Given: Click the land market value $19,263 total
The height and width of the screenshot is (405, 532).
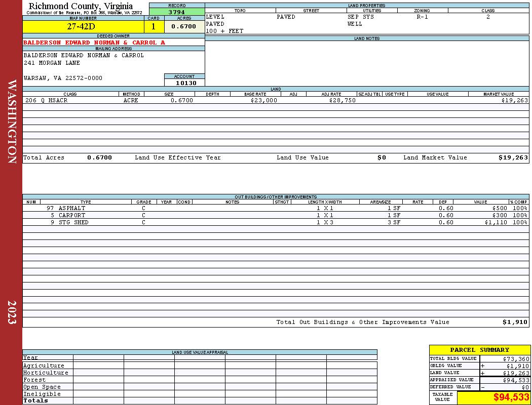Looking at the screenshot, I should click(x=513, y=157).
